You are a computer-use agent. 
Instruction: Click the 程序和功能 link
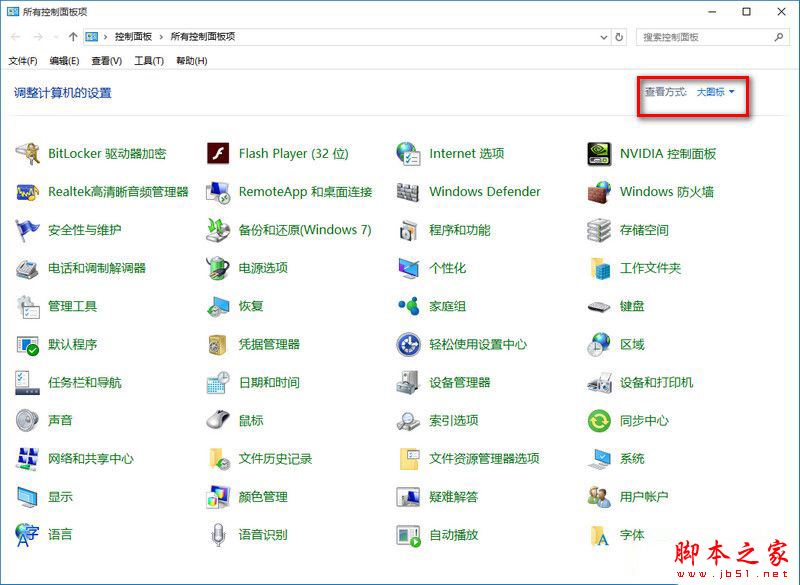pyautogui.click(x=459, y=230)
